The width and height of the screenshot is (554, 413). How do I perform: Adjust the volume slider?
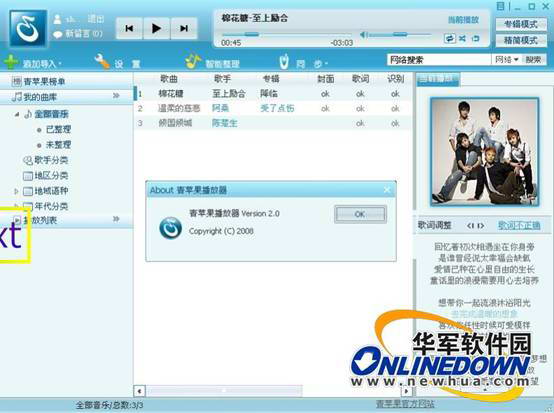coord(400,35)
